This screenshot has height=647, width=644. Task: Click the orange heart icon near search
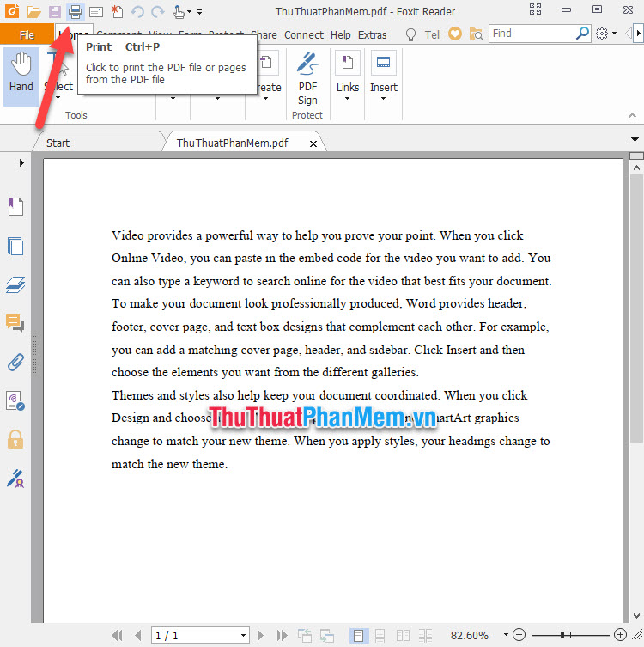(455, 34)
